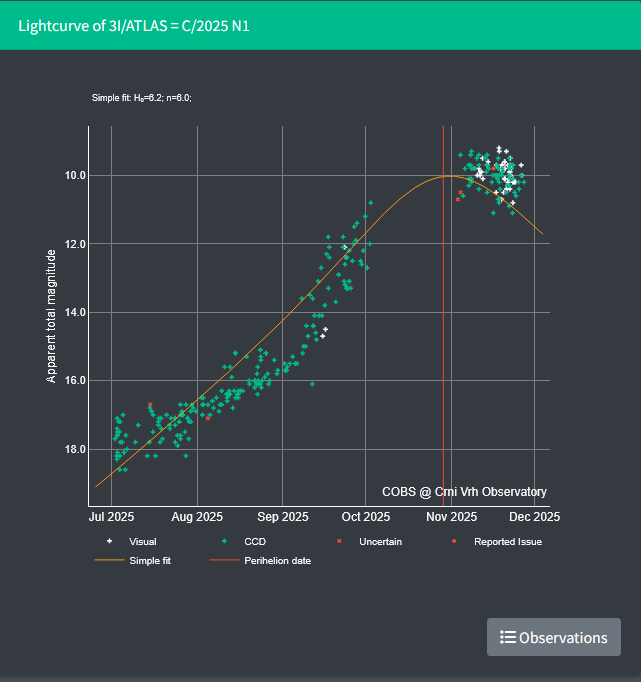This screenshot has height=682, width=641.
Task: Click the 12.0 magnitude tick label
Action: click(x=76, y=244)
